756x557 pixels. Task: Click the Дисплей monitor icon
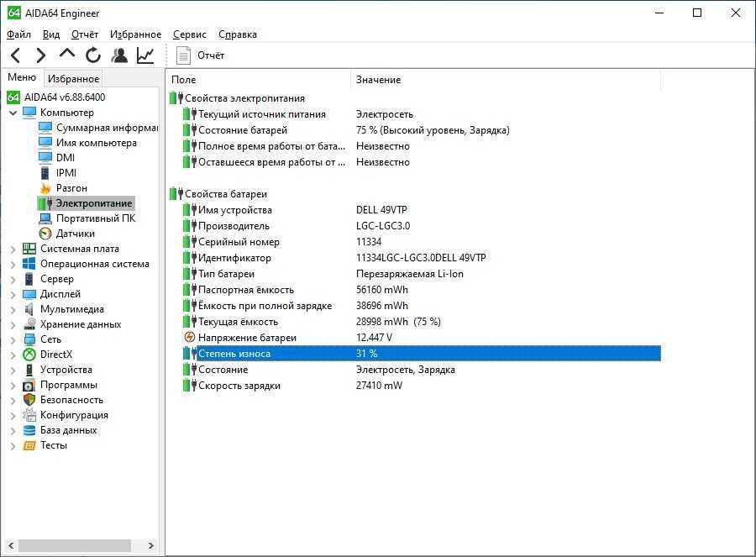coord(29,294)
